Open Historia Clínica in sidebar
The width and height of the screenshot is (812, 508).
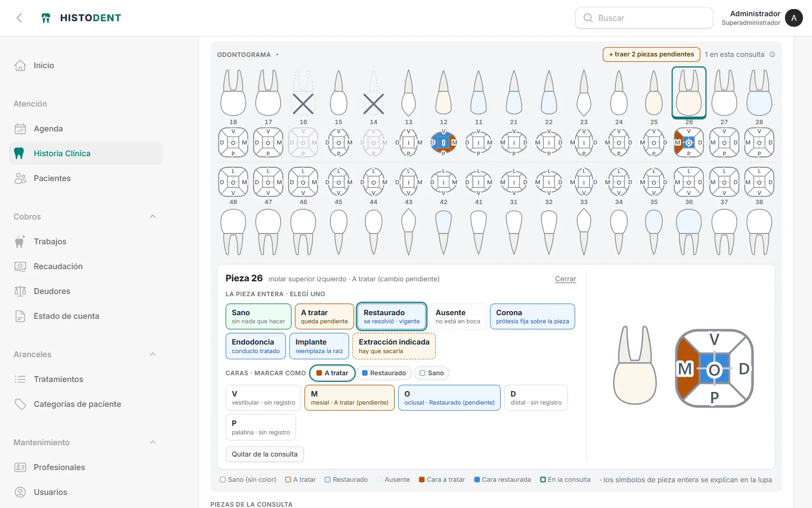tap(86, 154)
